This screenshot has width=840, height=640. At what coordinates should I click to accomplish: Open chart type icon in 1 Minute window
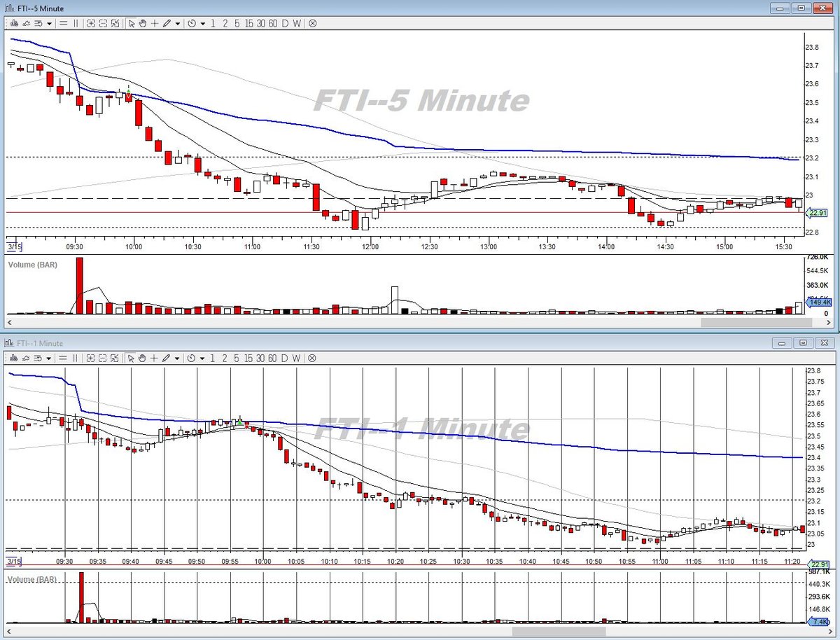coord(14,358)
